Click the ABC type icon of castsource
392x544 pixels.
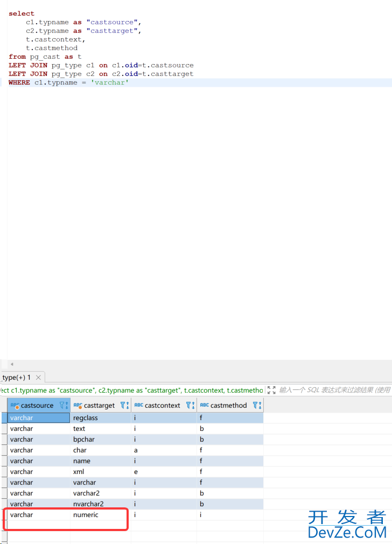coord(15,406)
